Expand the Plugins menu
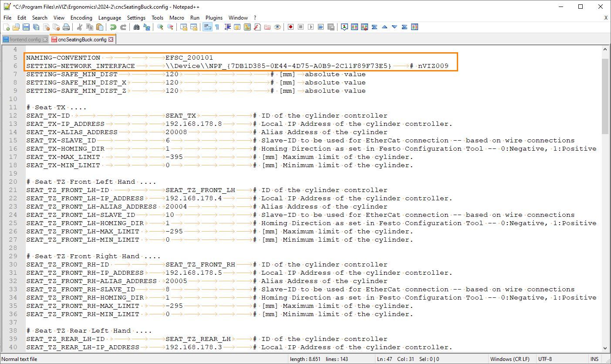The height and width of the screenshot is (364, 611). click(214, 18)
